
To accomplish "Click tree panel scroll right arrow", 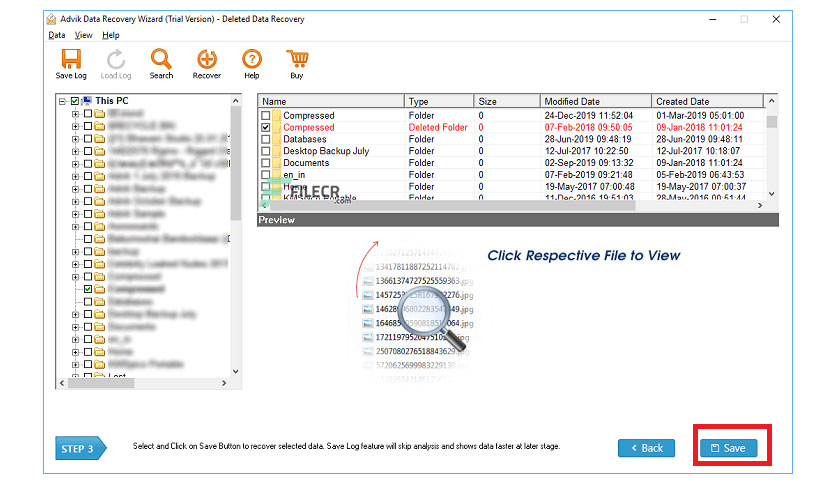I will point(224,383).
